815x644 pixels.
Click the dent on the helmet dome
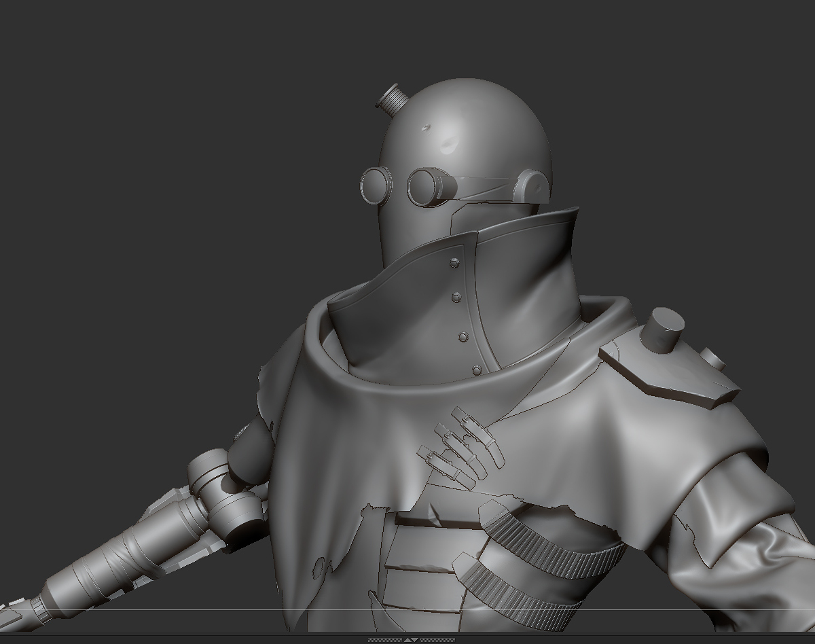(448, 143)
